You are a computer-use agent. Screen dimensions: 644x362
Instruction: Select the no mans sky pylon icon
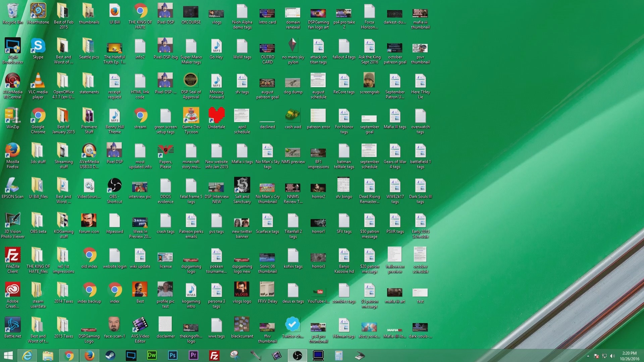tap(293, 51)
